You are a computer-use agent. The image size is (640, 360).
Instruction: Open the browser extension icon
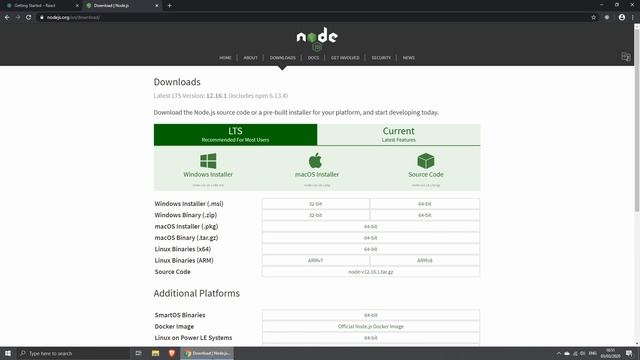[x=607, y=17]
